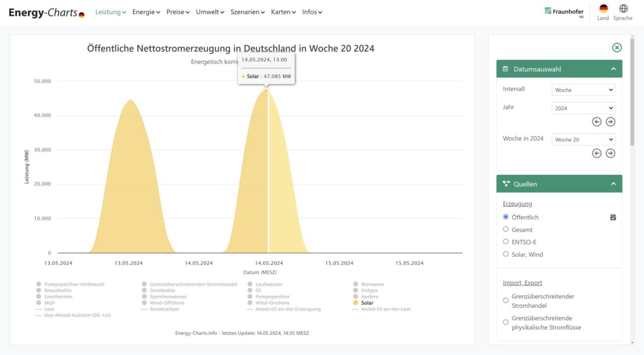This screenshot has height=355, width=644.
Task: Click the Quellen panel branching icon
Action: pyautogui.click(x=505, y=183)
